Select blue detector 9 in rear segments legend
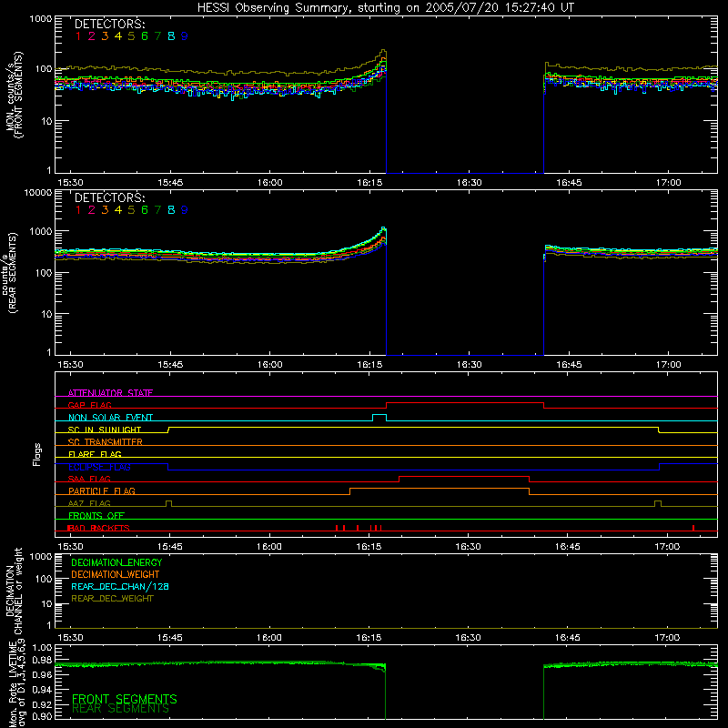This screenshot has height=728, width=728. click(x=185, y=210)
